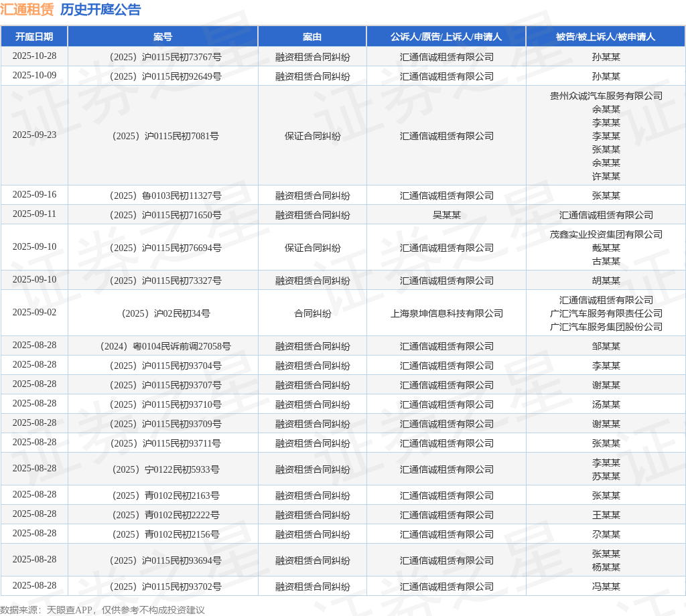The height and width of the screenshot is (616, 686).
Task: Click defendant 苏某某
Action: [606, 476]
